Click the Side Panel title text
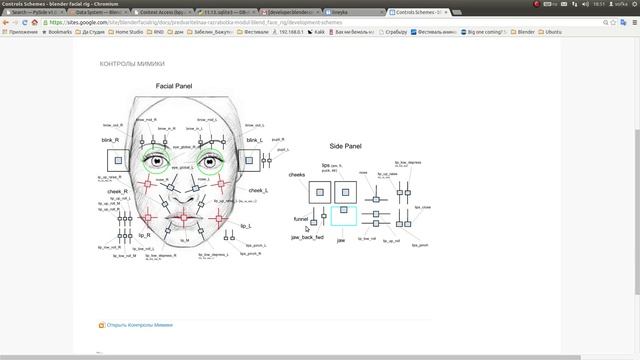This screenshot has width=640, height=360. coord(345,146)
